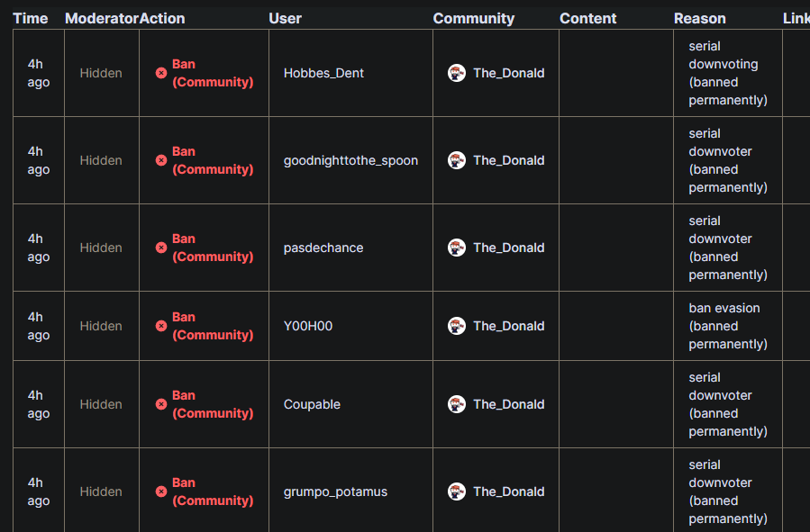Image resolution: width=810 pixels, height=532 pixels.
Task: Click red ban icon beside Hobbes_Dent
Action: 161,73
